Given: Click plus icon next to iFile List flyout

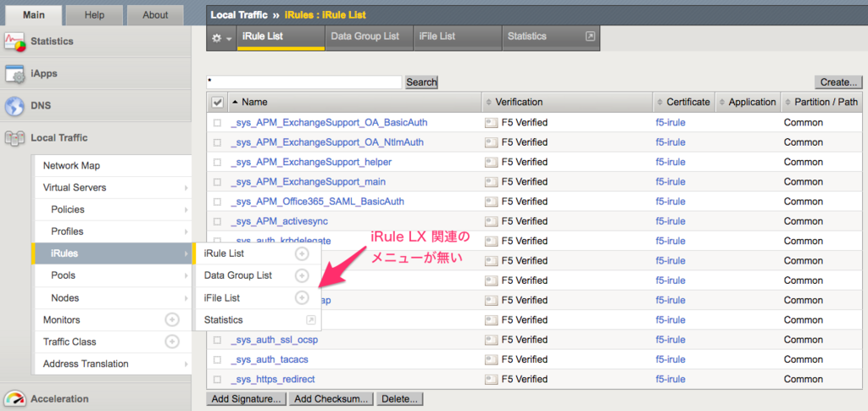Looking at the screenshot, I should point(301,297).
